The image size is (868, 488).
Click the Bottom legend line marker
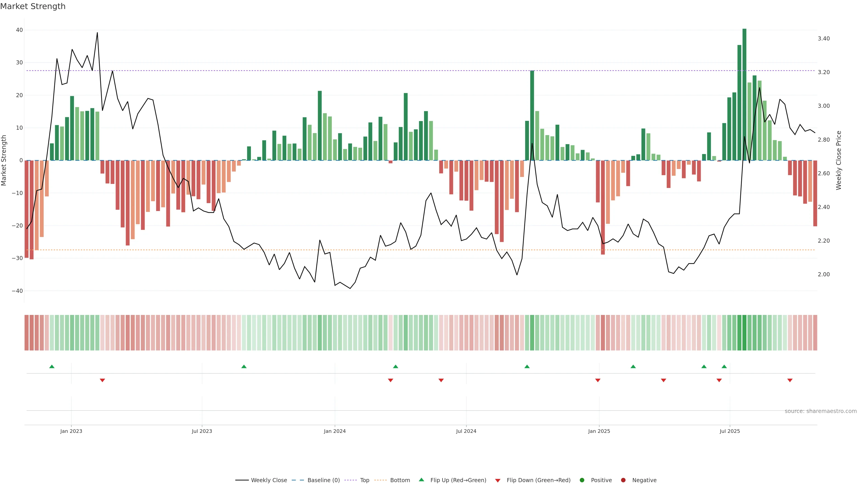click(x=380, y=480)
